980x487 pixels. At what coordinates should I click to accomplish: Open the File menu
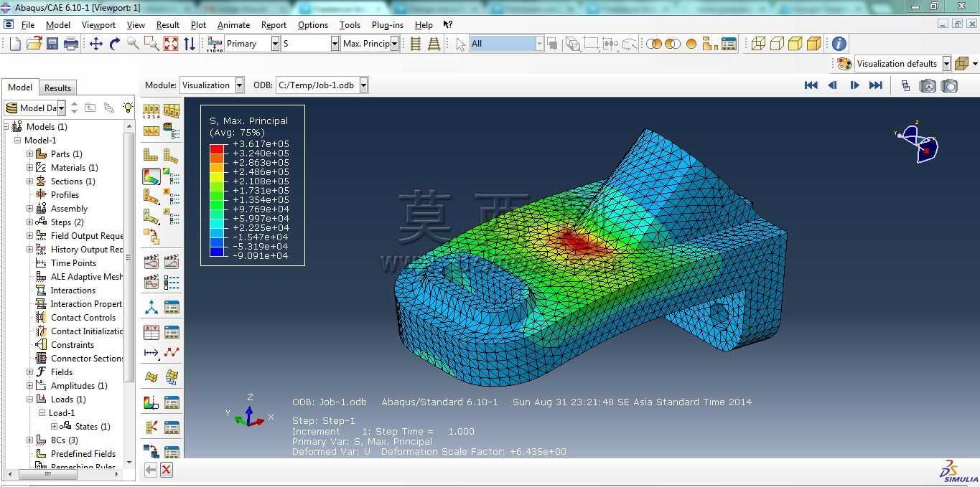[28, 24]
